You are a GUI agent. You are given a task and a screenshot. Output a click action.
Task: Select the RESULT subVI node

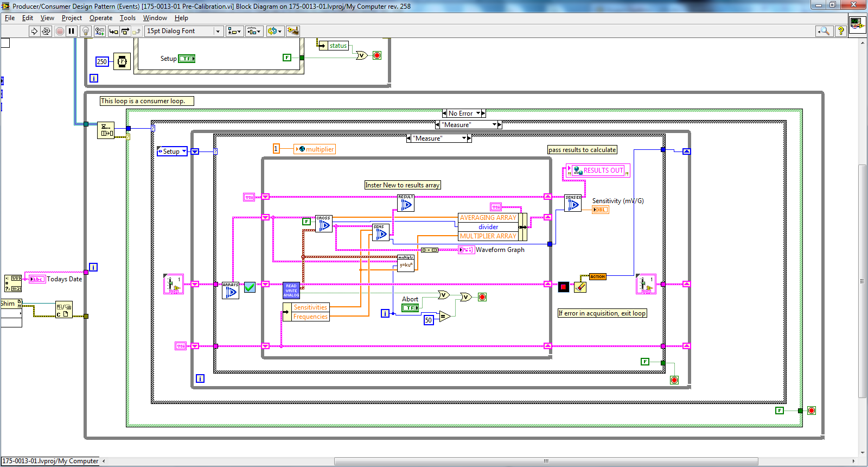point(406,203)
